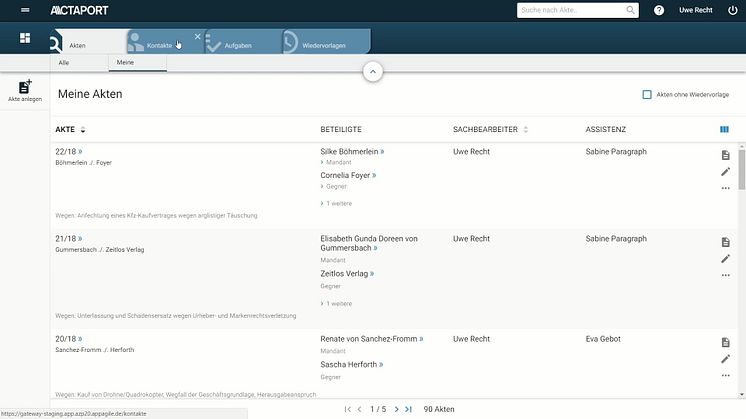
Task: Open document icon for Akte 20/18
Action: click(725, 342)
